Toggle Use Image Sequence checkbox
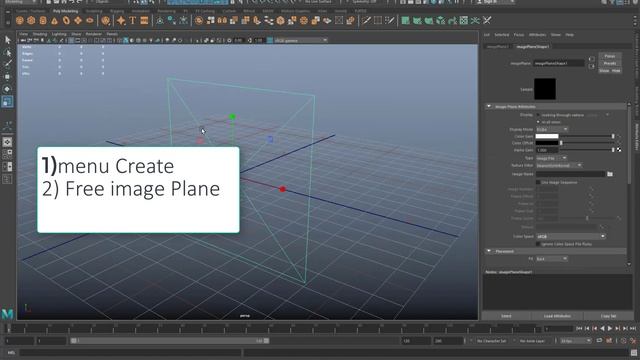Image resolution: width=640 pixels, height=360 pixels. pos(538,182)
